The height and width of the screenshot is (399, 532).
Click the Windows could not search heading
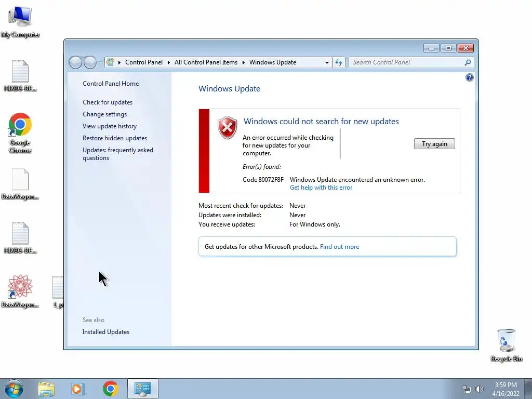point(321,122)
